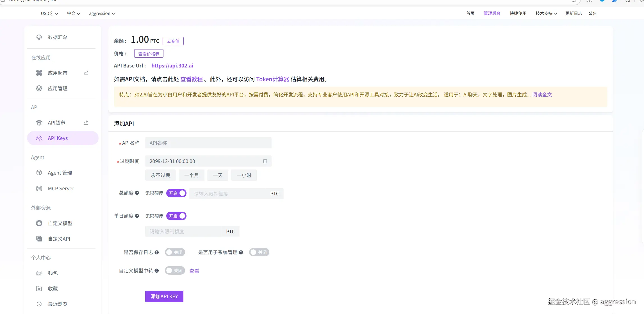Toggle the 总额度 无限额度 switch off
Viewport: 644px width, 314px height.
click(x=176, y=193)
